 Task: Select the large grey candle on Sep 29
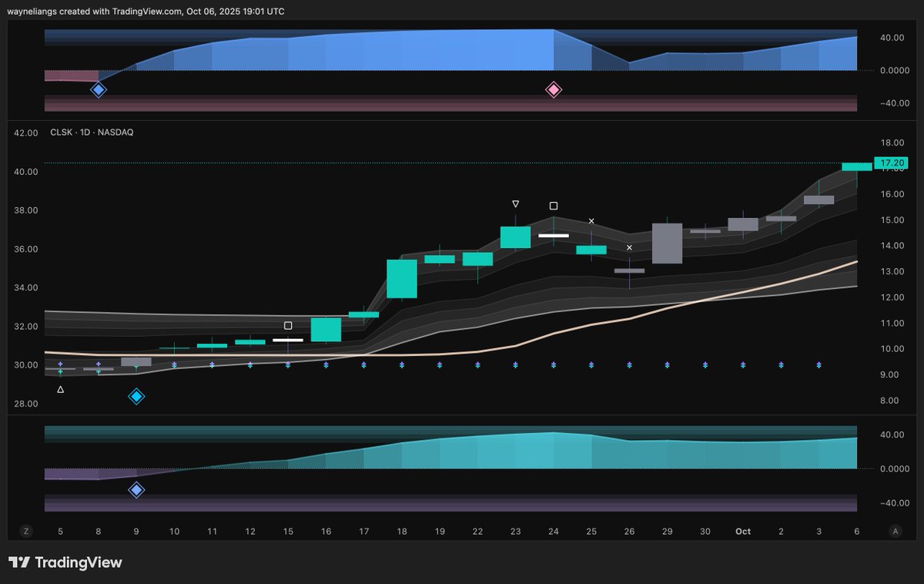pos(667,243)
